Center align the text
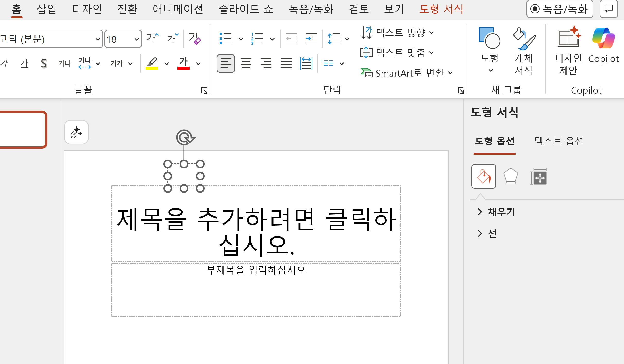Viewport: 624px width, 364px height. pyautogui.click(x=246, y=63)
